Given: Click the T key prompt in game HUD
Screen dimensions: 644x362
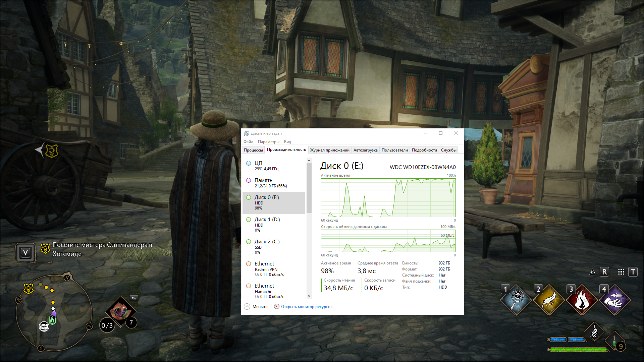Looking at the screenshot, I should click(633, 272).
